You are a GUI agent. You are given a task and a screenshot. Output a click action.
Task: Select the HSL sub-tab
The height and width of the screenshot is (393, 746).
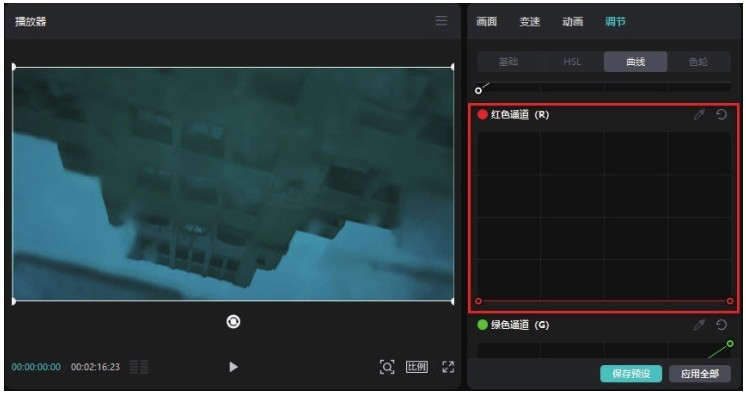click(572, 62)
